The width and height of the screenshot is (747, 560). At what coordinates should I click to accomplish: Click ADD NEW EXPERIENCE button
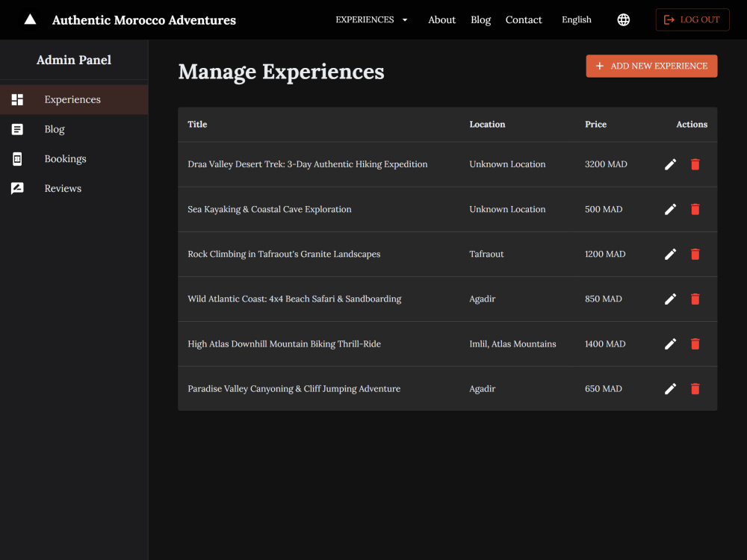pos(651,66)
